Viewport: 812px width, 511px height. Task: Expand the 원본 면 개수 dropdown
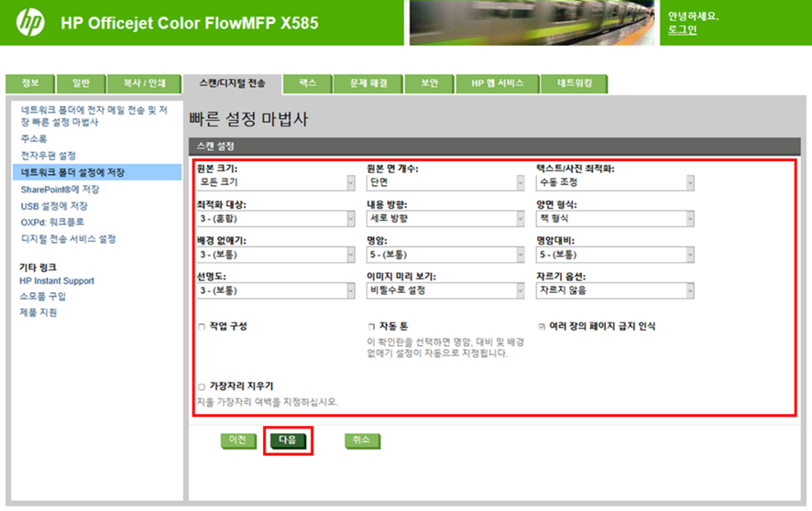(445, 182)
